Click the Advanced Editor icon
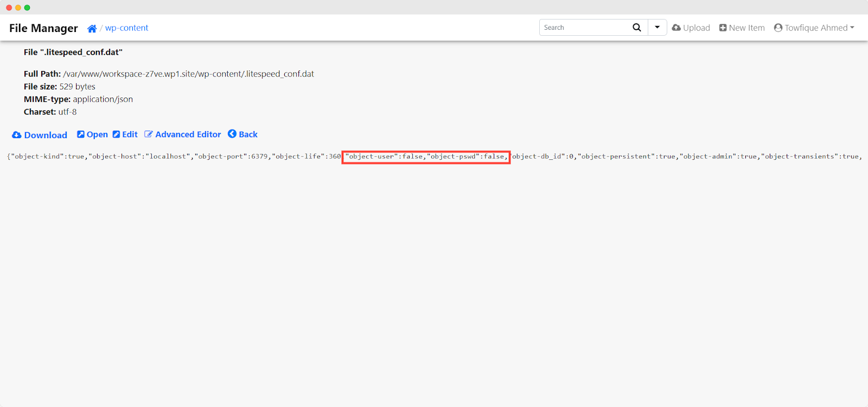 [x=148, y=134]
